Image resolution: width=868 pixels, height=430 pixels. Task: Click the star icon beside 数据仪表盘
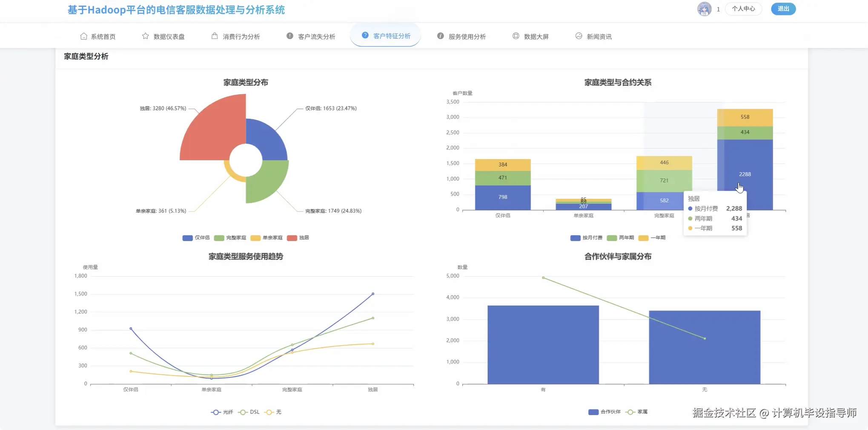tap(146, 36)
